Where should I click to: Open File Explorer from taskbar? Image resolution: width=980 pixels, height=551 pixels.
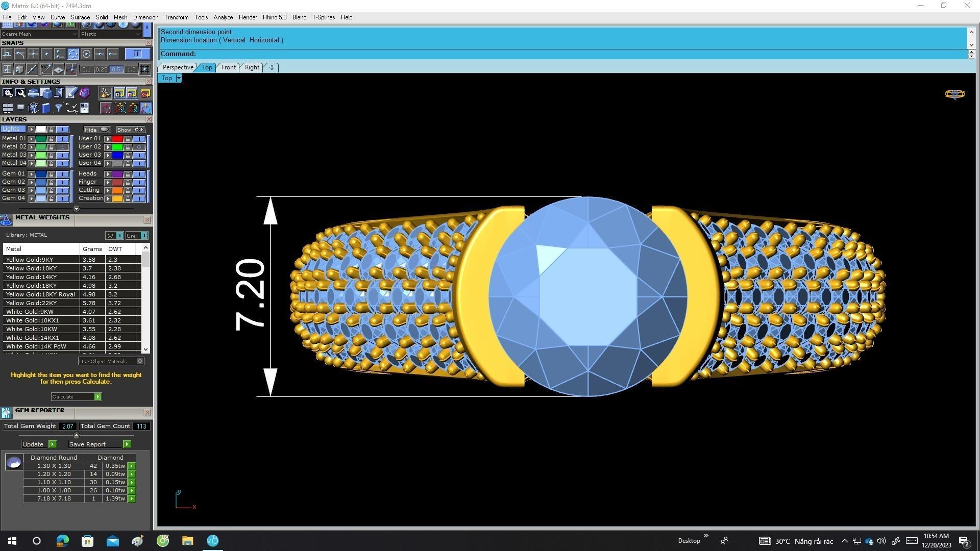click(x=187, y=541)
